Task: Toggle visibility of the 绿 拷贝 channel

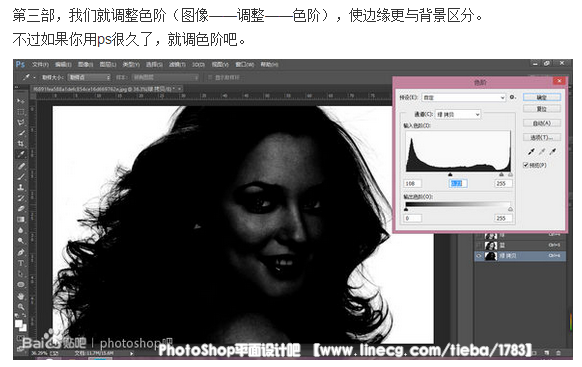Action: point(479,256)
